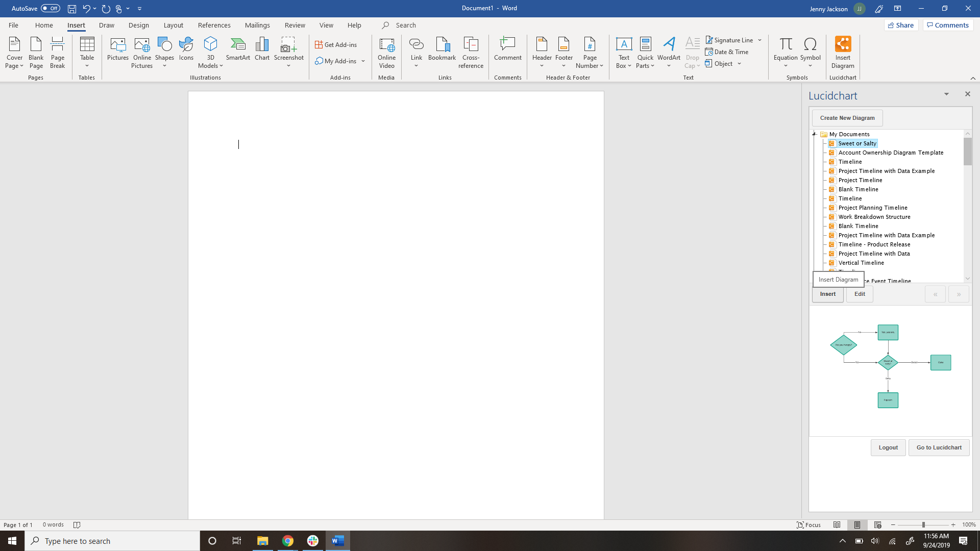Select the References tab in ribbon
980x551 pixels.
point(215,25)
